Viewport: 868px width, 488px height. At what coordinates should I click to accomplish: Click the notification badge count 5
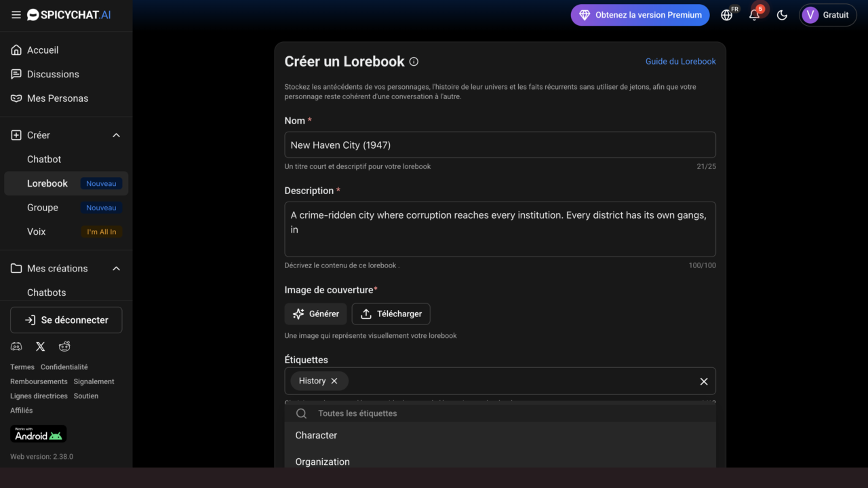point(760,9)
